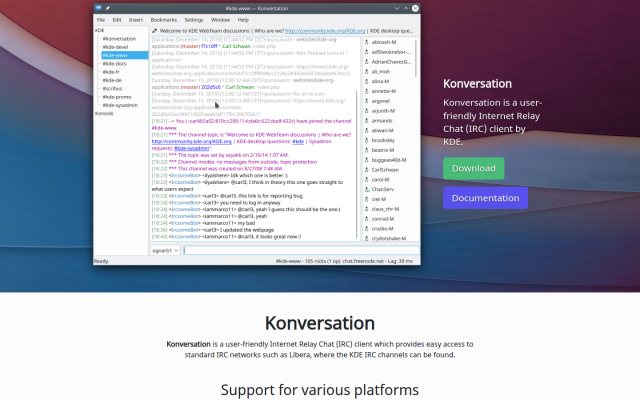This screenshot has width=640, height=400.
Task: Click the #kde channel link in chat
Action: [x=298, y=141]
